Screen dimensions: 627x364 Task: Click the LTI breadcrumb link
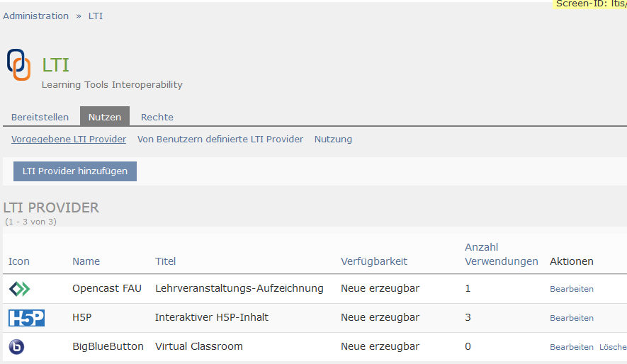coord(96,16)
